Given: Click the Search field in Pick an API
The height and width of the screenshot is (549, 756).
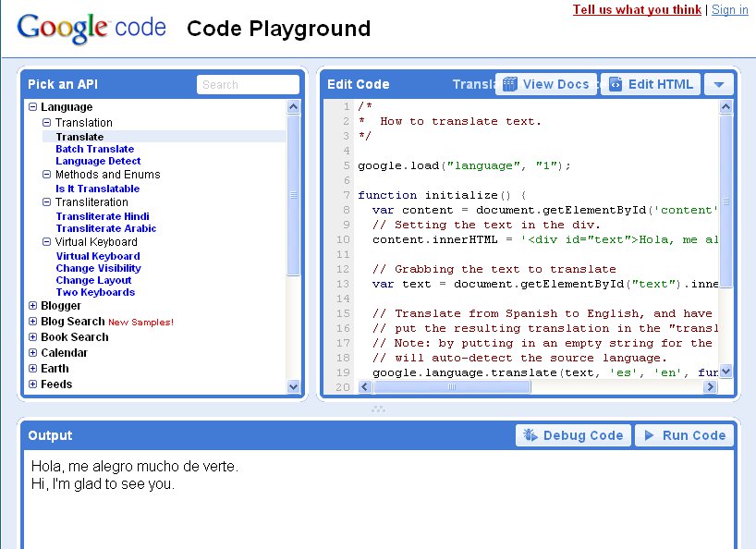Looking at the screenshot, I should [x=248, y=85].
